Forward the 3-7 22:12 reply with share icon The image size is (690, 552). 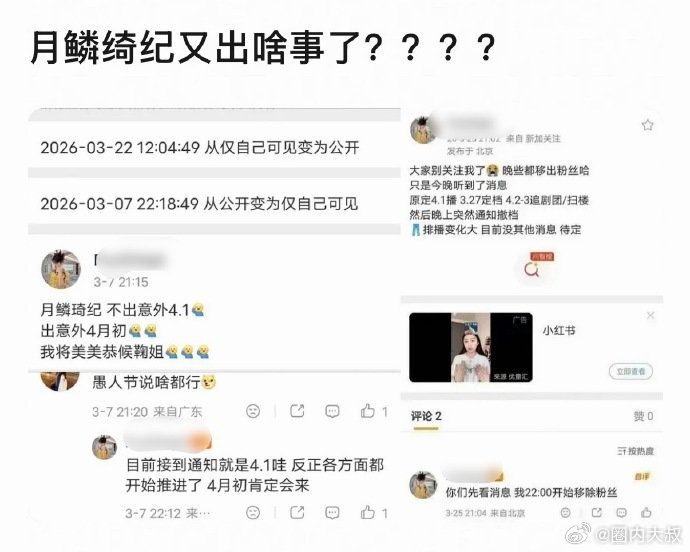pyautogui.click(x=297, y=512)
